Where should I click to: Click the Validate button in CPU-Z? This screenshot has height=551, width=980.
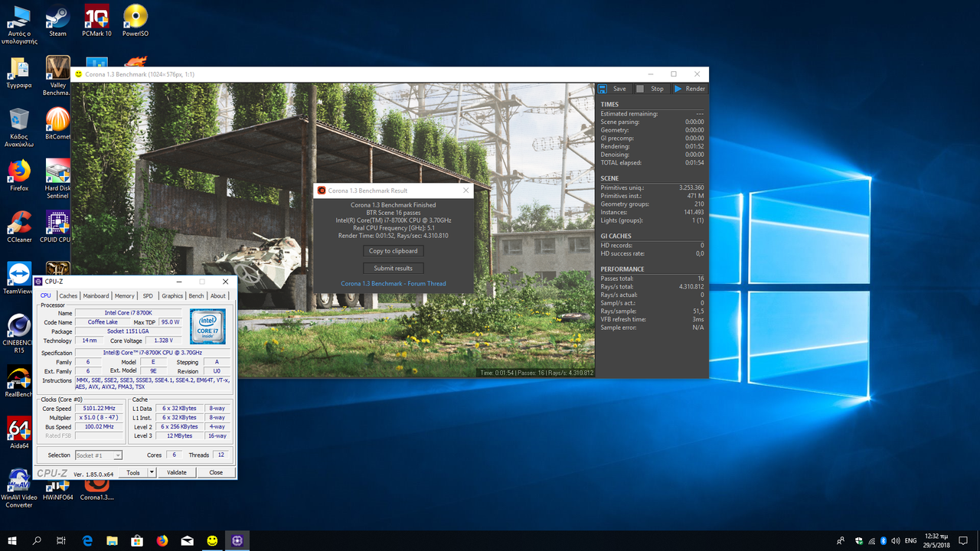177,473
